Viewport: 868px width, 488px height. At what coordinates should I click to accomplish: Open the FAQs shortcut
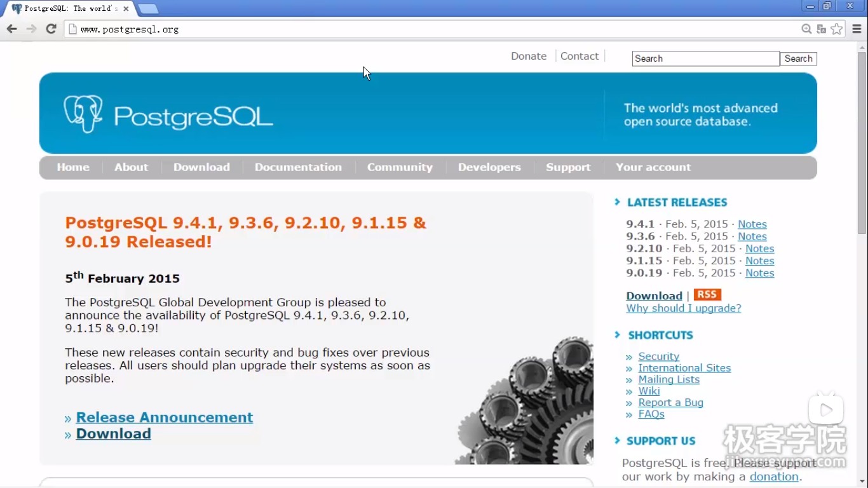pyautogui.click(x=651, y=414)
